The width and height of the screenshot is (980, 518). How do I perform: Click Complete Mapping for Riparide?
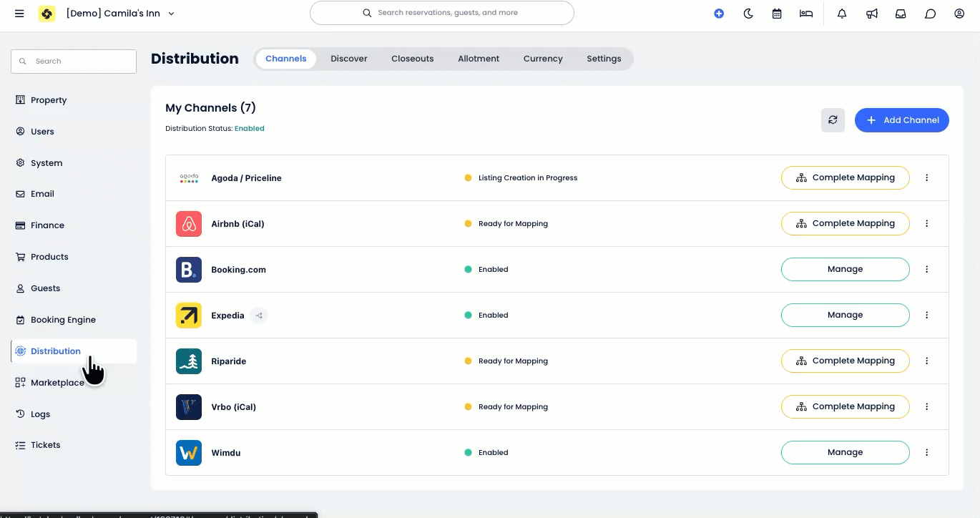(846, 361)
